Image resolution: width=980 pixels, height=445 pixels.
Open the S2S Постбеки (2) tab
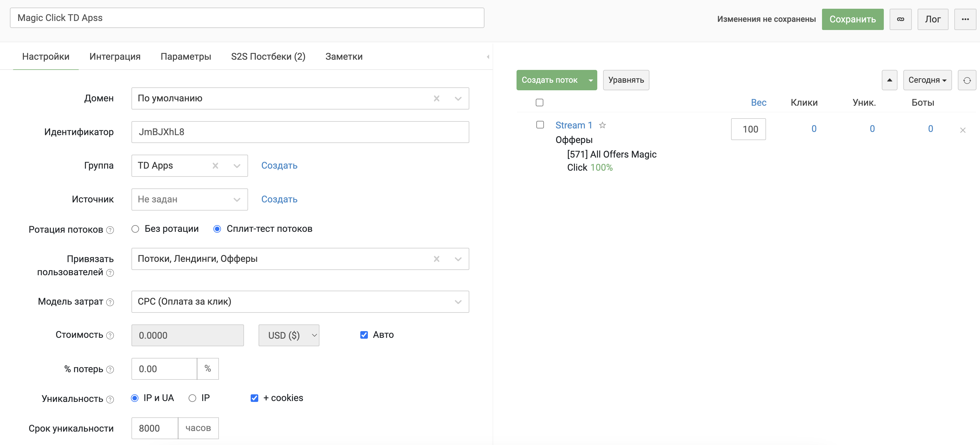click(268, 56)
